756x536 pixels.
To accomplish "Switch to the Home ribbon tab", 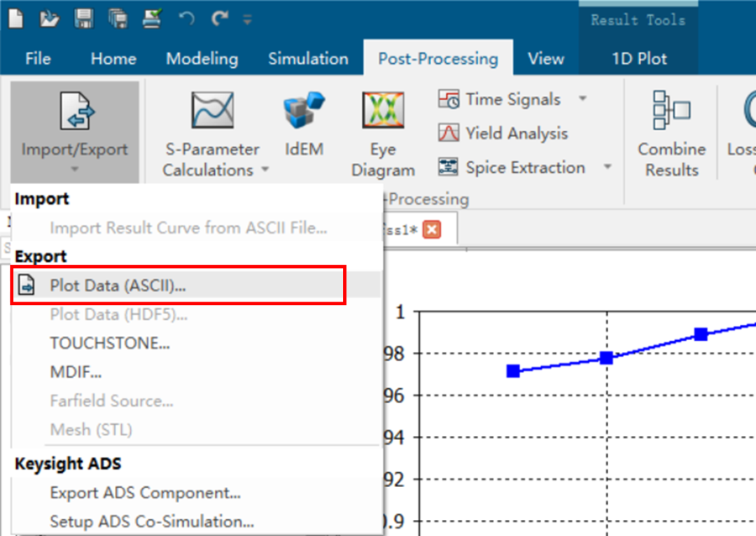I will [x=113, y=59].
